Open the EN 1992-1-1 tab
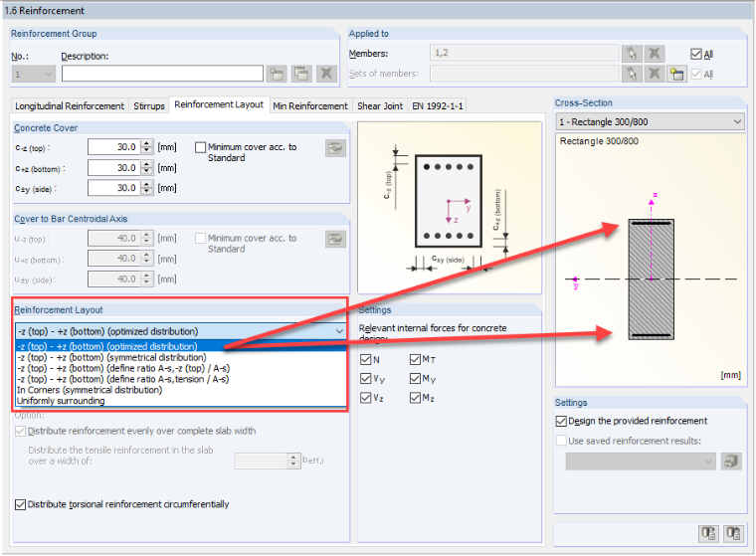Viewport: 756px width, 556px height. (438, 105)
